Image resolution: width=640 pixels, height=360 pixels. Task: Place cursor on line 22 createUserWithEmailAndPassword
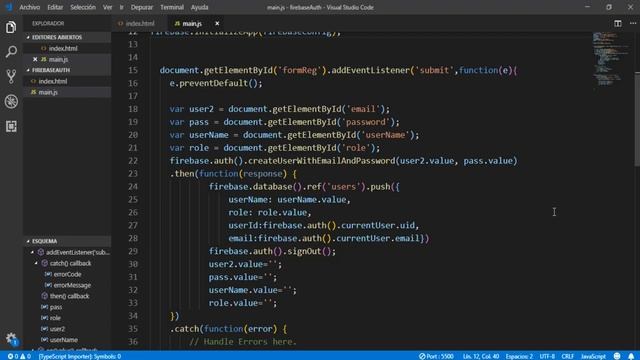tap(322, 161)
